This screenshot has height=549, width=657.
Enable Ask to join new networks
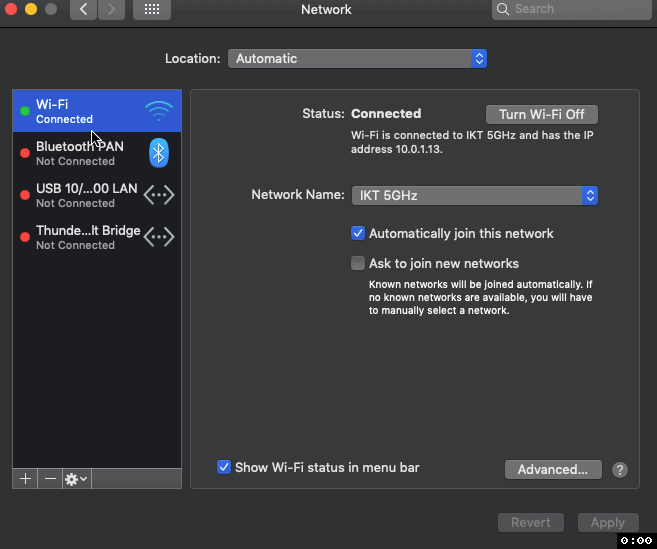[x=358, y=263]
